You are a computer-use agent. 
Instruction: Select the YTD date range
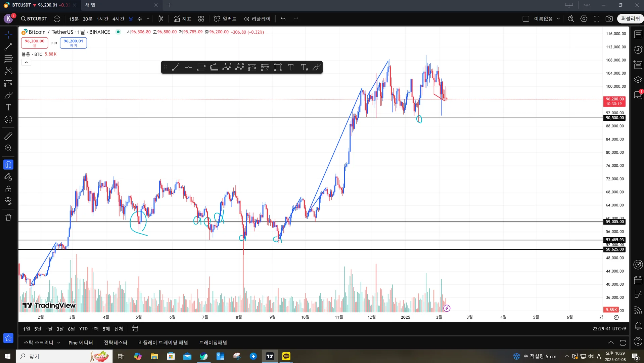click(x=83, y=329)
